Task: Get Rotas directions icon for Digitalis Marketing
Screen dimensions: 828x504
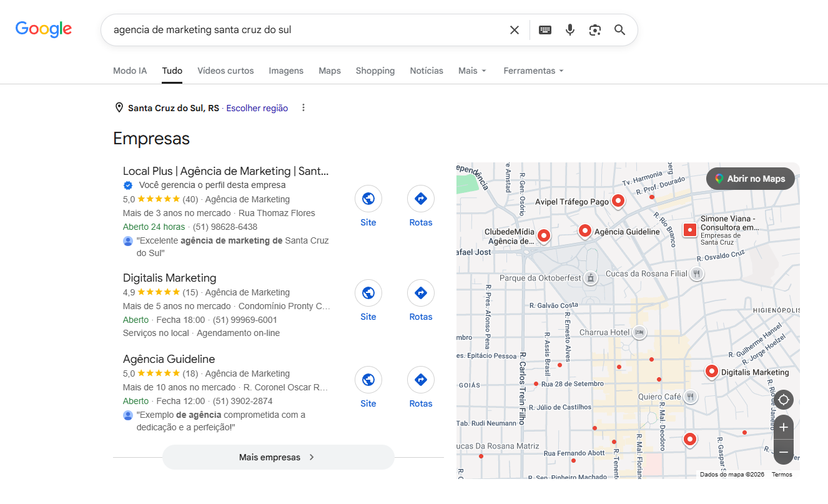Action: pyautogui.click(x=421, y=293)
